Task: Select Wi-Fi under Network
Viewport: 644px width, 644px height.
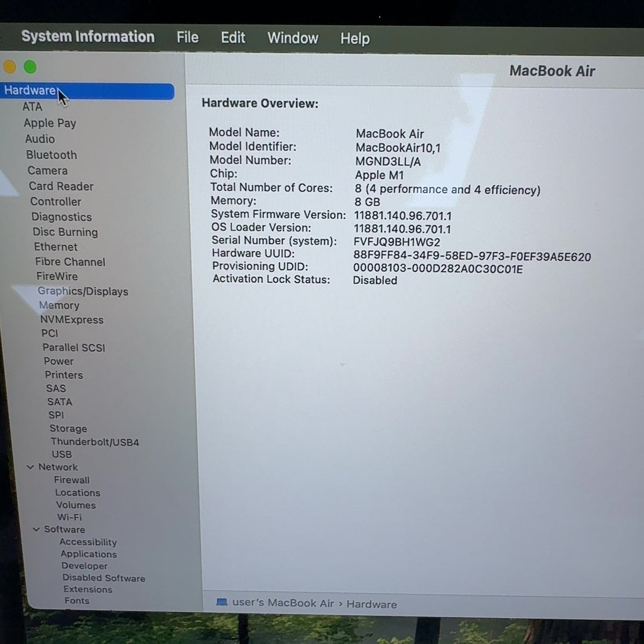Action: tap(70, 517)
